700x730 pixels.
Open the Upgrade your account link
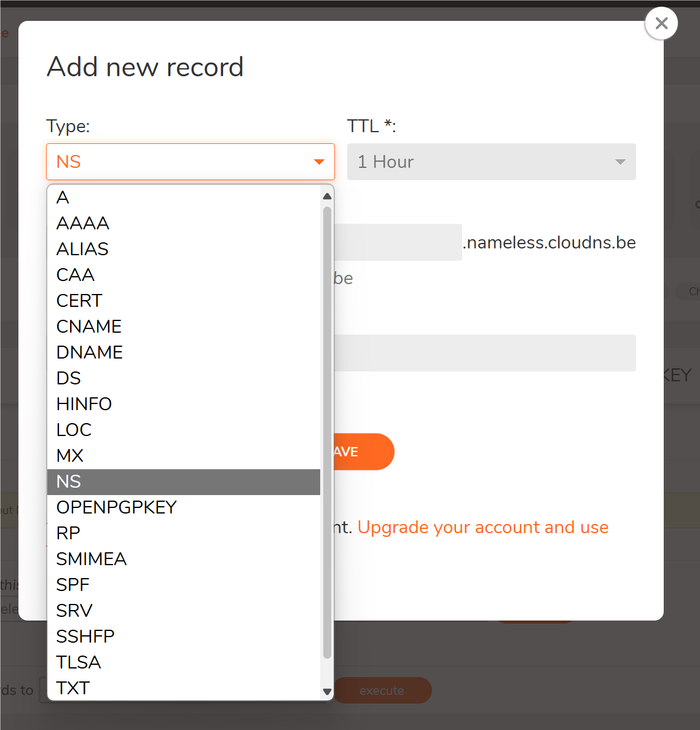coord(483,528)
